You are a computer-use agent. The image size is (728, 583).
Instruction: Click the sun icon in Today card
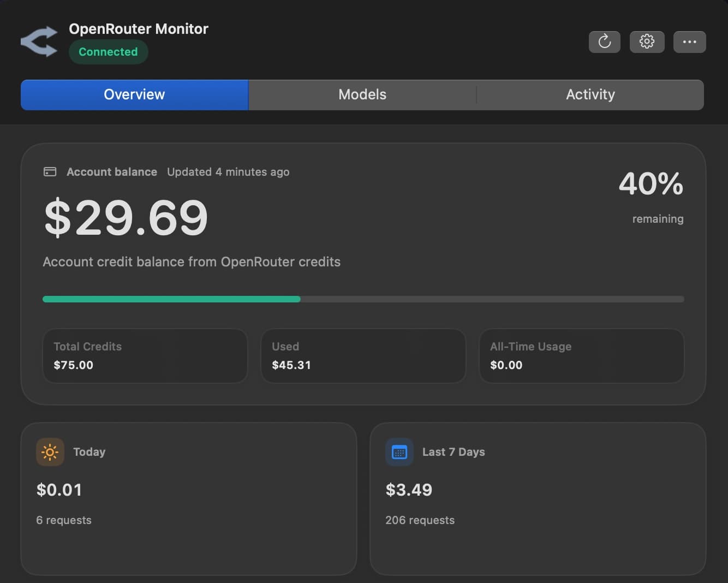50,452
